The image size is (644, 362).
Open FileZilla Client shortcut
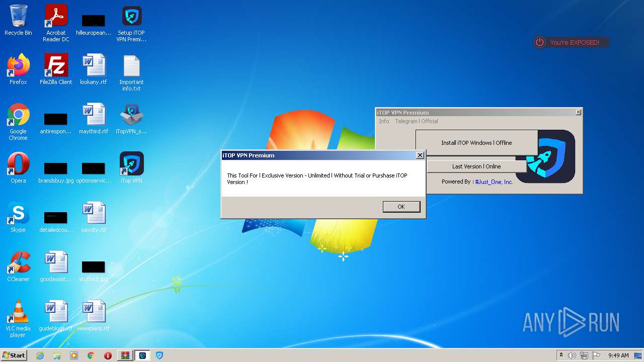coord(56,69)
